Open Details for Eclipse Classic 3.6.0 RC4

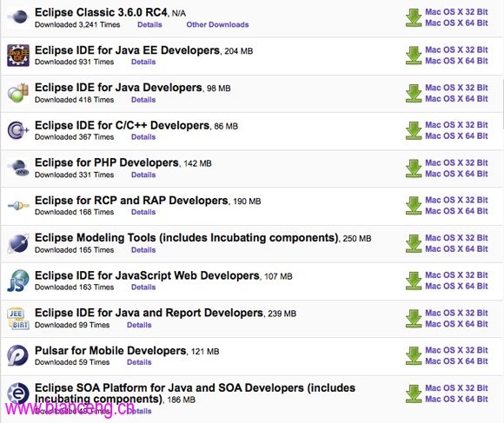click(149, 24)
